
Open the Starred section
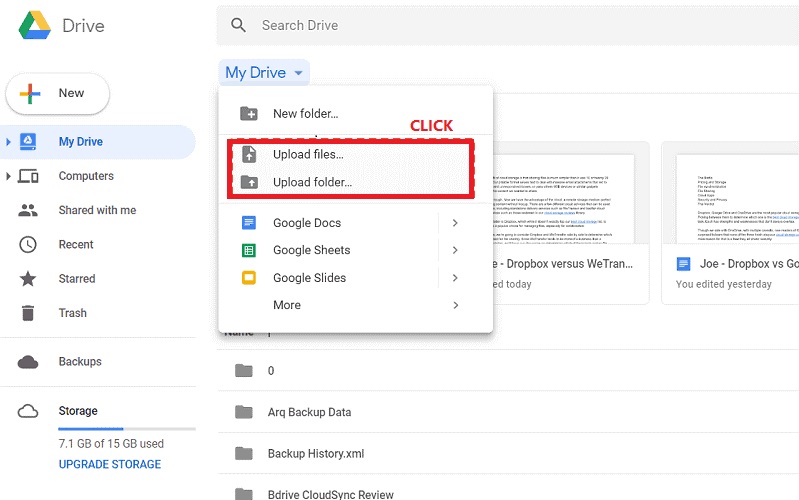[x=77, y=279]
